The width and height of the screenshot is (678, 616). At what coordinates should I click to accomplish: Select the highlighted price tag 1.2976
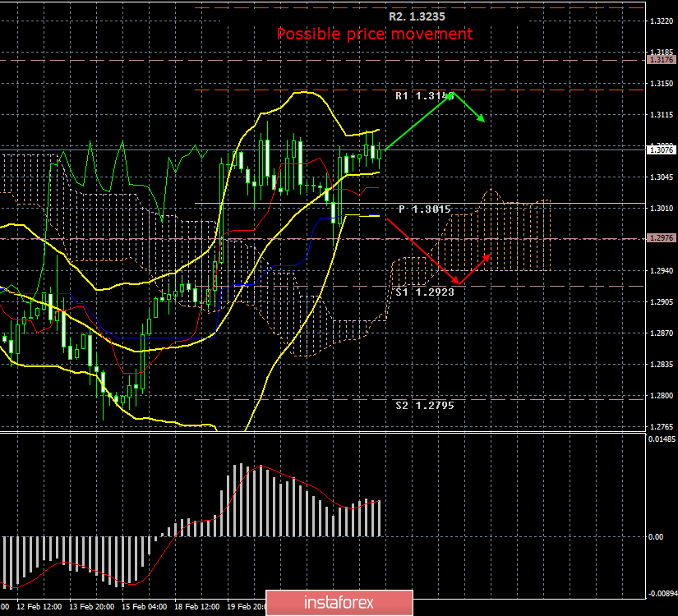click(661, 238)
